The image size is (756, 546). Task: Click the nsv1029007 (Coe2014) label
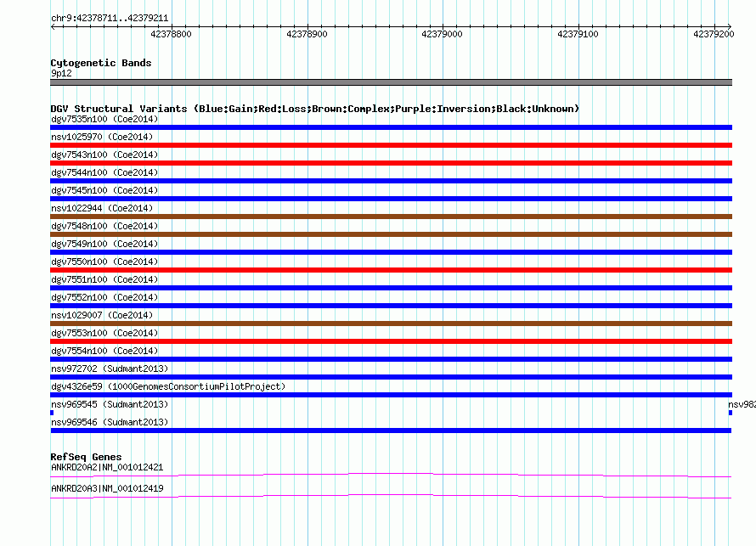tap(102, 315)
